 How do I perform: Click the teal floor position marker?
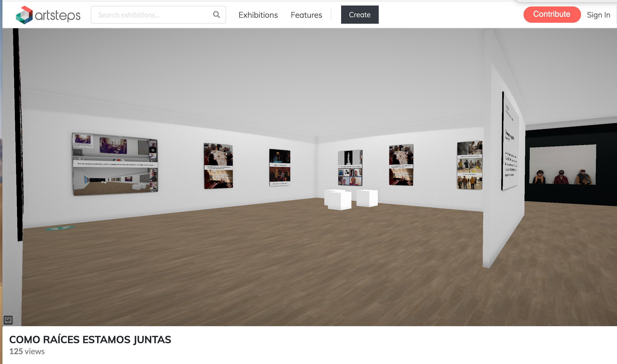pyautogui.click(x=60, y=228)
